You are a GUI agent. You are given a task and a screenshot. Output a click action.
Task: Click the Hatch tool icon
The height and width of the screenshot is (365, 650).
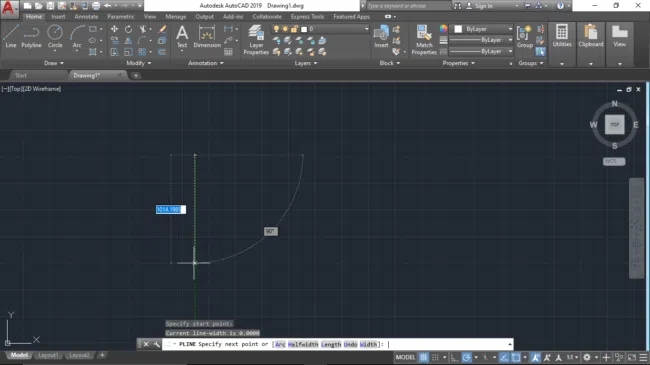pyautogui.click(x=93, y=52)
